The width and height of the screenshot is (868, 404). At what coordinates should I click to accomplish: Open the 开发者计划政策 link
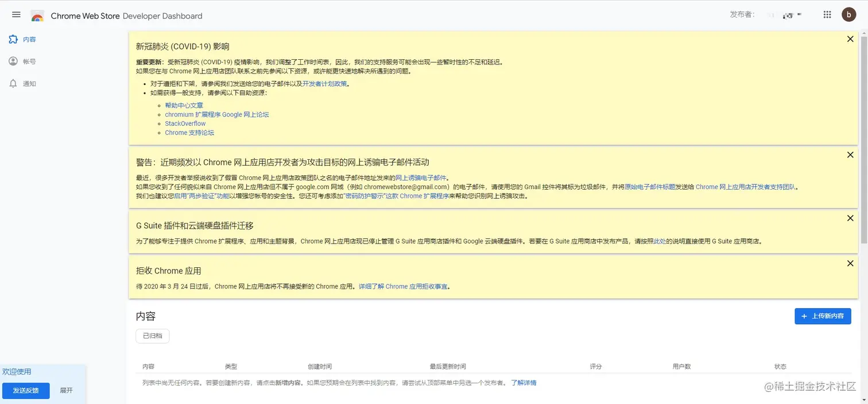click(325, 84)
